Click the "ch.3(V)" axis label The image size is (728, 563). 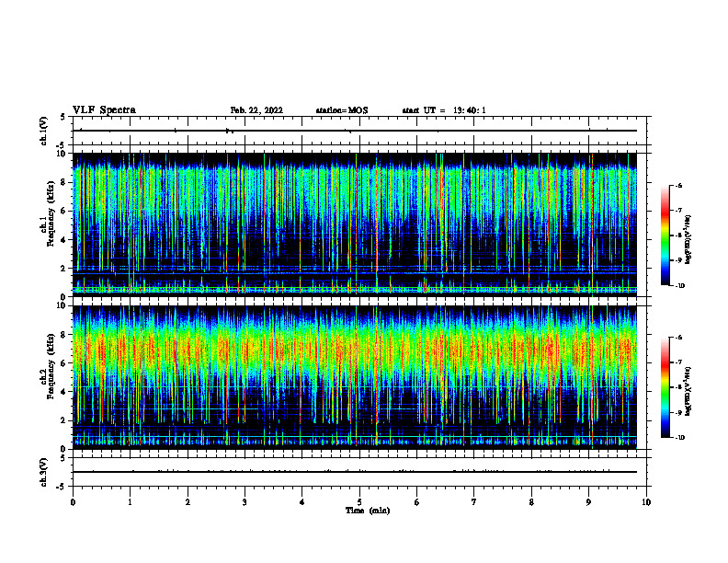coord(43,473)
